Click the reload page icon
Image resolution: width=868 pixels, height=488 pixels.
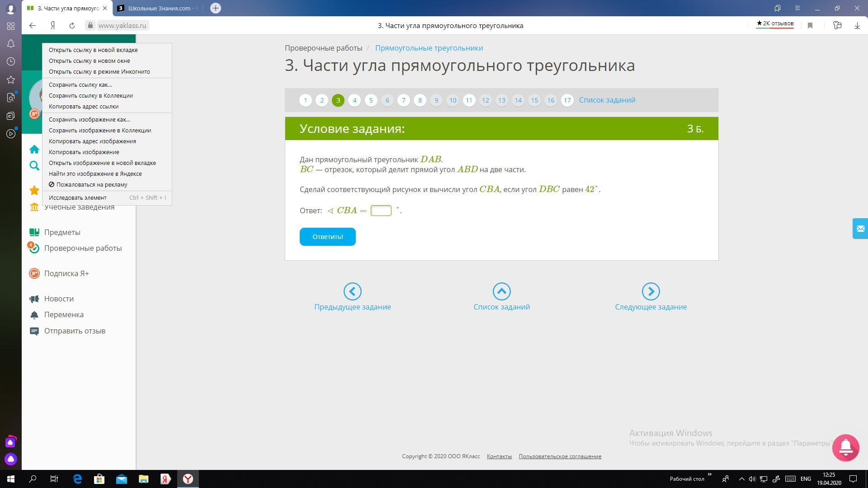pyautogui.click(x=72, y=26)
